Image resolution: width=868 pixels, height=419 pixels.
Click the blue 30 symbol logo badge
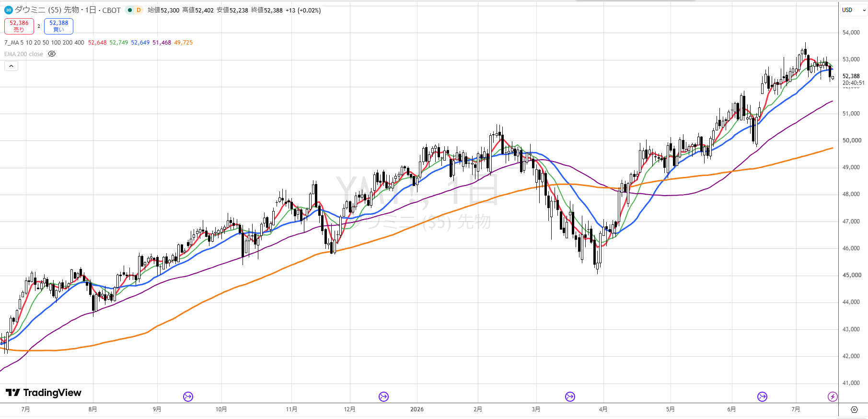(9, 10)
